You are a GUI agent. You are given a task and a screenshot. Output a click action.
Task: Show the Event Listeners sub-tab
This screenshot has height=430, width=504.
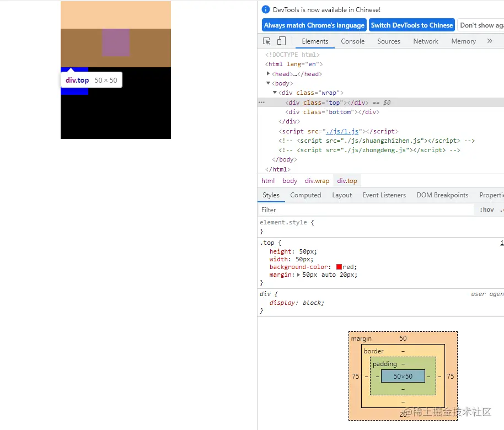click(384, 195)
